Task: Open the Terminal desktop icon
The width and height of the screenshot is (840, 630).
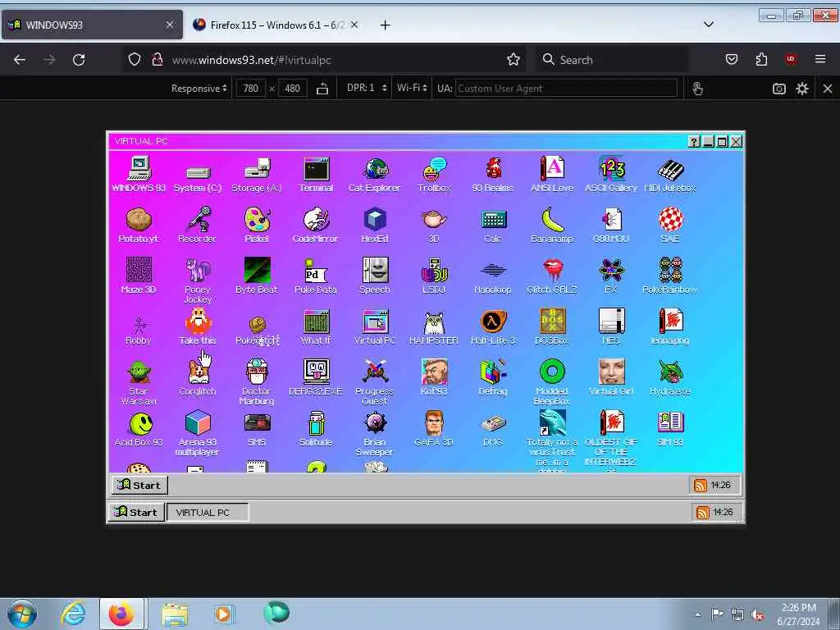Action: pos(316,175)
